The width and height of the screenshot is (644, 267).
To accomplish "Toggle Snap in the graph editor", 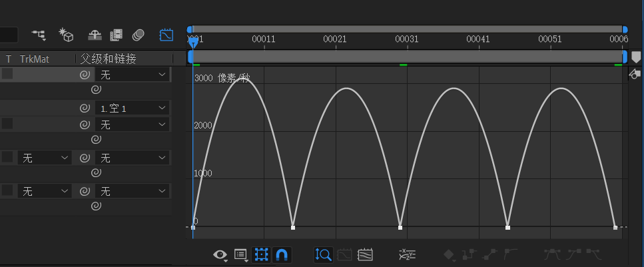I will [x=282, y=254].
